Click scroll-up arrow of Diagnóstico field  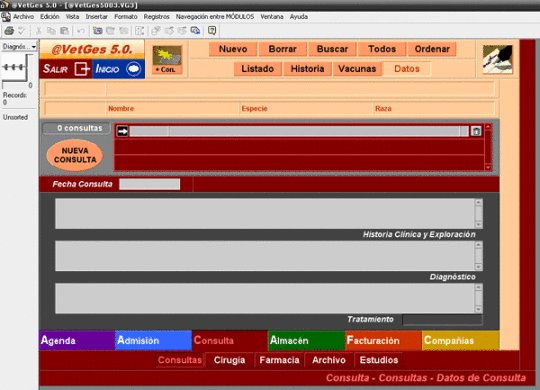478,245
